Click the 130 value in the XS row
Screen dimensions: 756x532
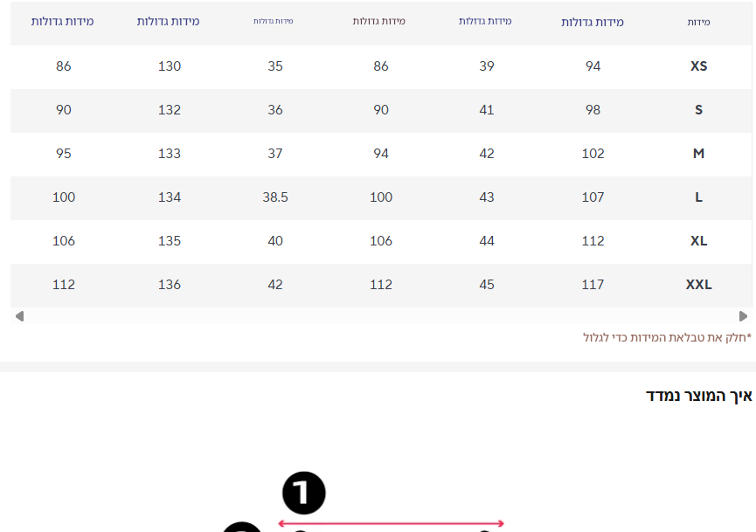click(x=170, y=66)
